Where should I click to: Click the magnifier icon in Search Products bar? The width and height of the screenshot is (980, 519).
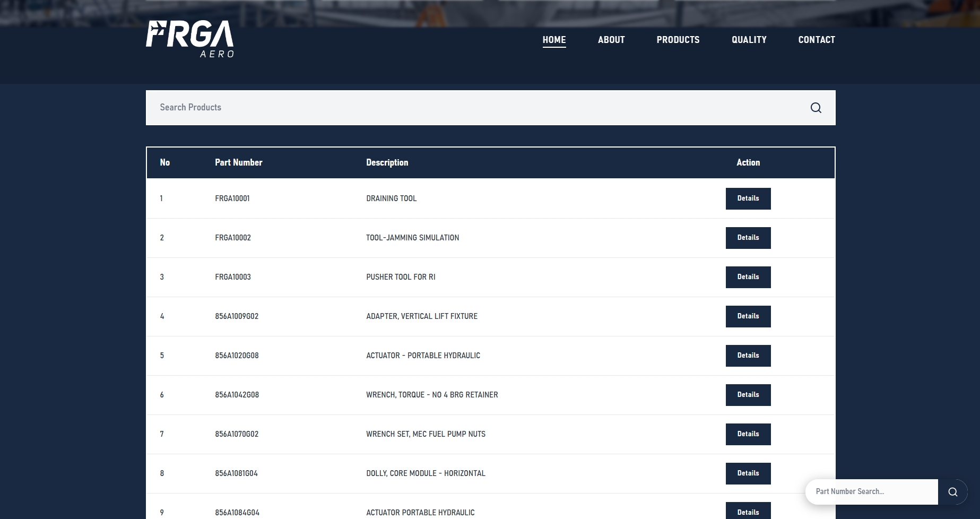pos(816,108)
